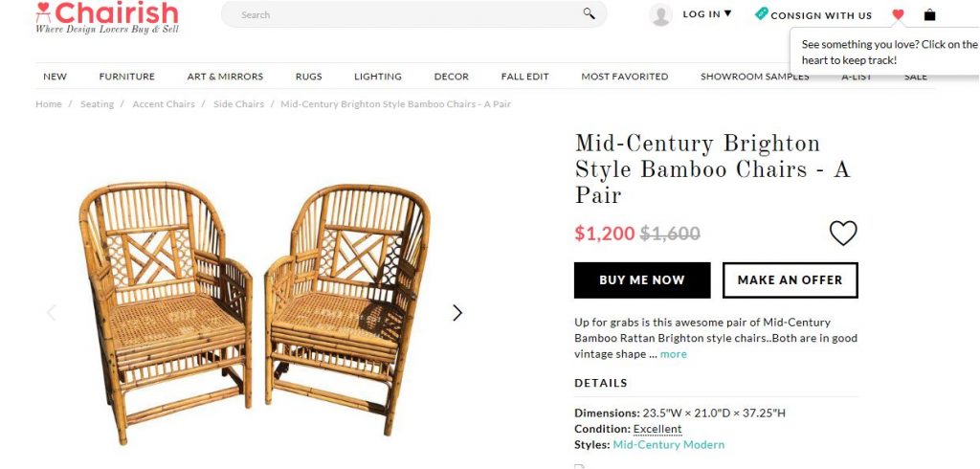Screen dimensions: 980x469
Task: Open the Mid-Century Modern style link
Action: 668,445
